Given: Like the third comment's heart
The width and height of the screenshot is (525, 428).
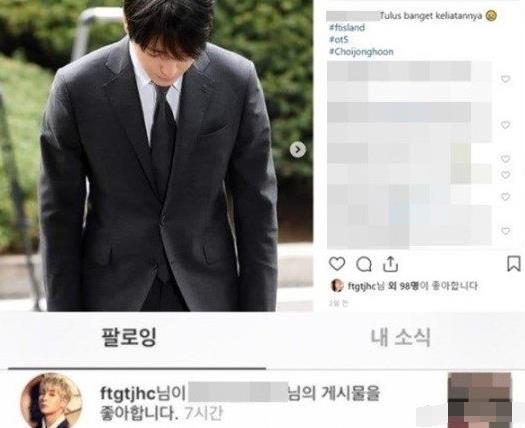Looking at the screenshot, I should [x=506, y=158].
